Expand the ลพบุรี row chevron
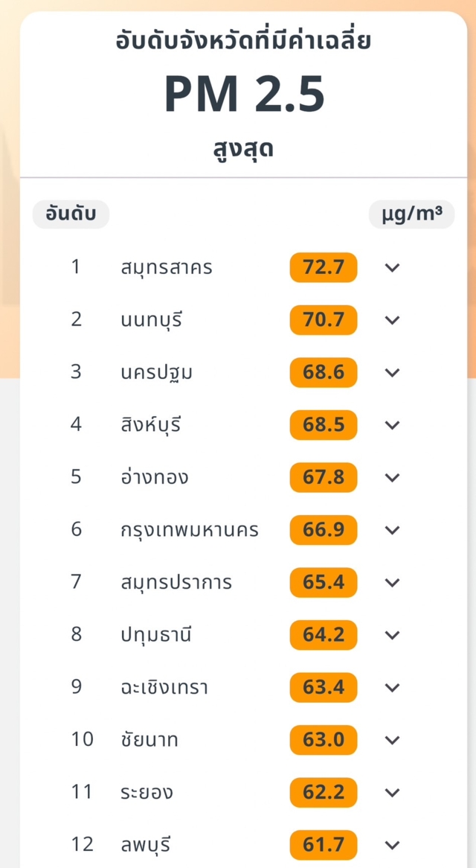The width and height of the screenshot is (476, 868). [x=393, y=845]
